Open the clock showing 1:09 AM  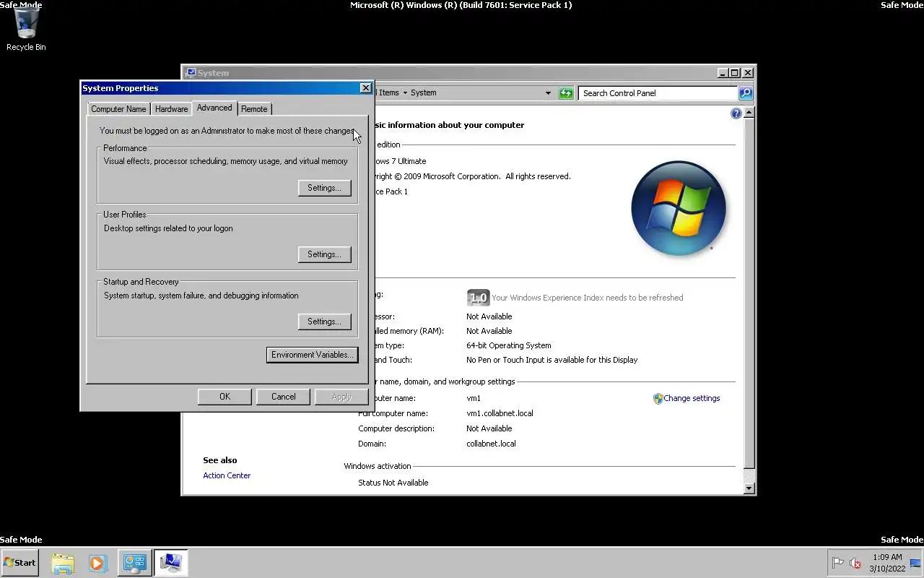[x=887, y=563]
